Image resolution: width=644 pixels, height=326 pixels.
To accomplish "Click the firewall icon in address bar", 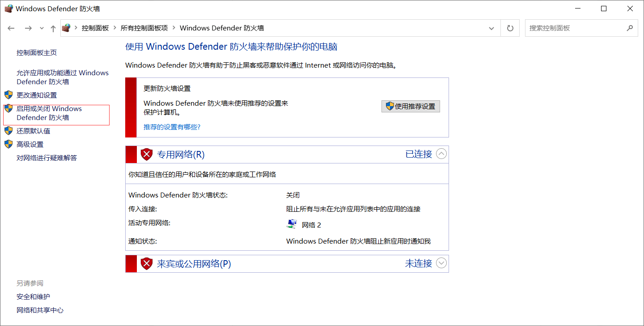I will tap(66, 28).
